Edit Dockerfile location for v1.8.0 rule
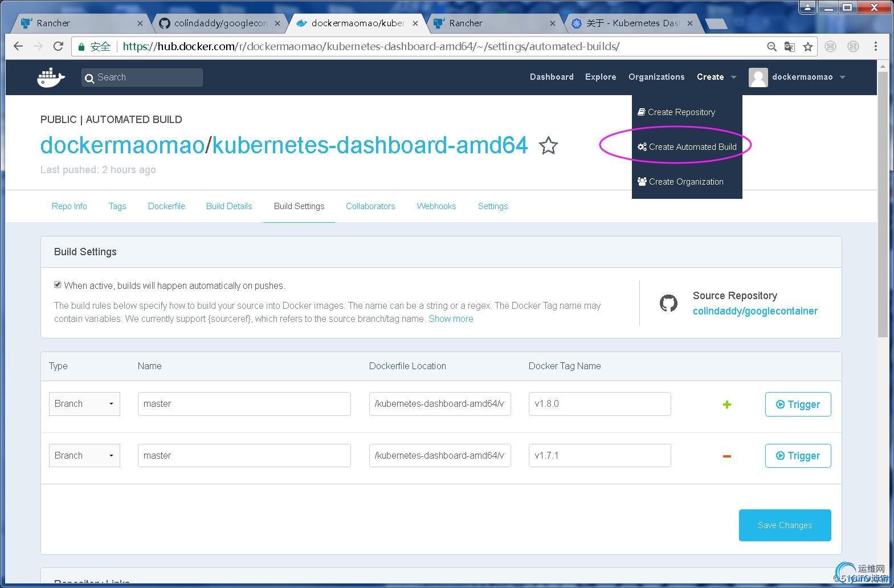 click(440, 404)
